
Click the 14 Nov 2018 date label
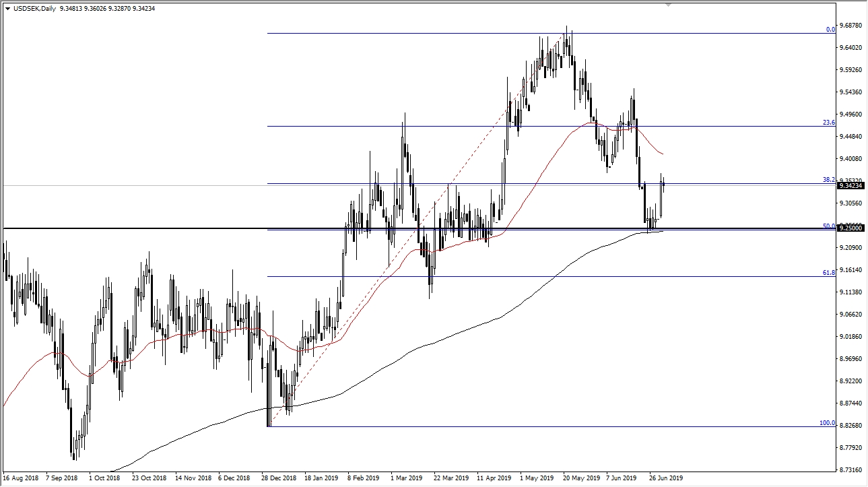(x=194, y=479)
